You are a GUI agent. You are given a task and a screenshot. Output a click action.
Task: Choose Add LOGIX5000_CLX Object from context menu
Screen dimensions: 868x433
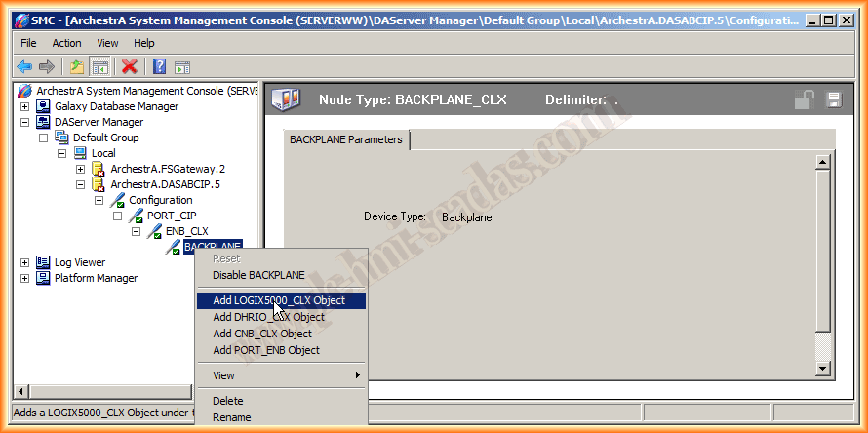pos(279,300)
